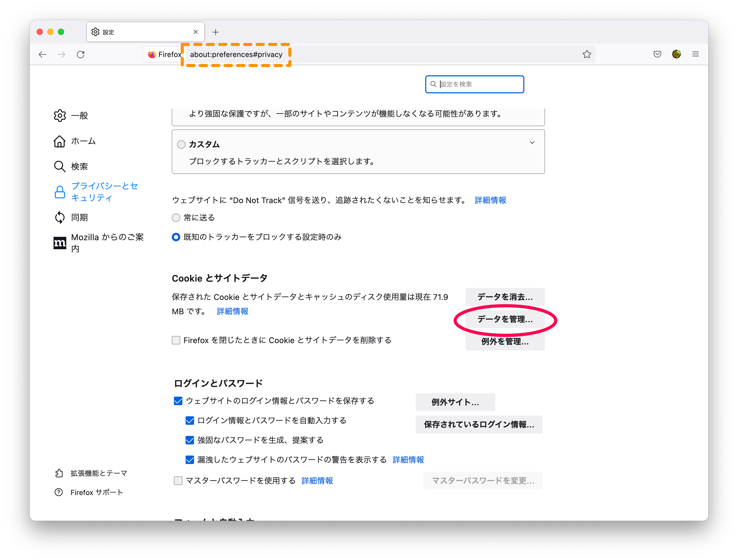Open Firefox サポート link text

(x=97, y=492)
